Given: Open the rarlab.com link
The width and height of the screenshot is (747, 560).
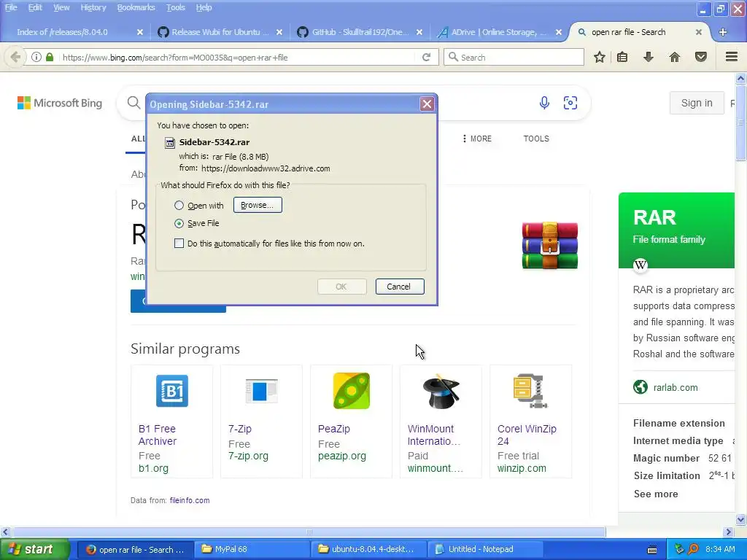Looking at the screenshot, I should pos(676,388).
